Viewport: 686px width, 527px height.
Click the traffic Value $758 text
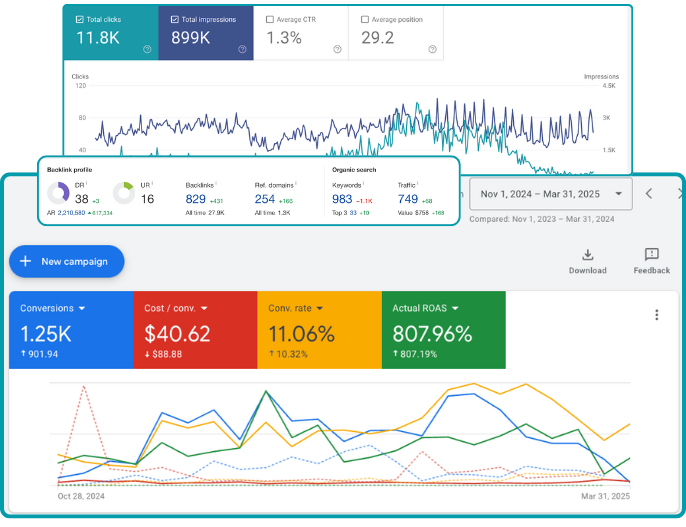tap(413, 213)
